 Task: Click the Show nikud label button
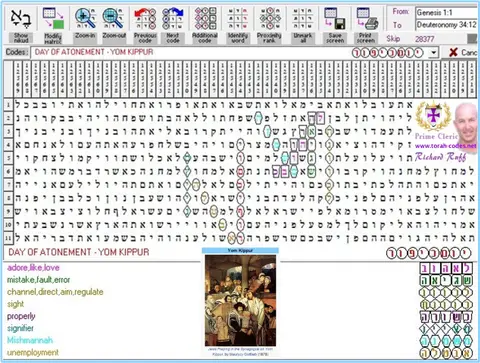(21, 38)
